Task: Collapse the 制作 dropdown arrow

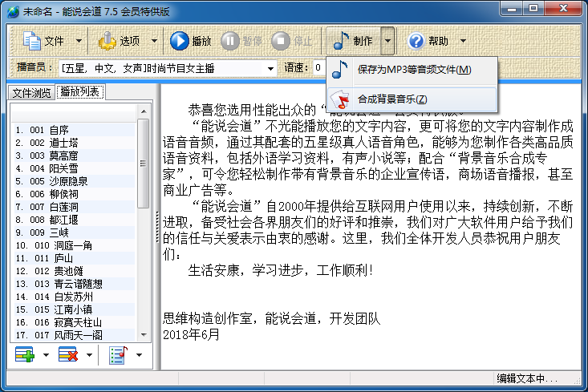Action: [x=387, y=40]
